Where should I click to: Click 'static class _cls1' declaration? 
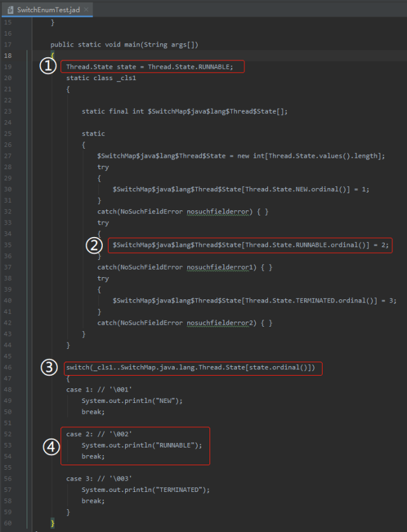click(101, 78)
